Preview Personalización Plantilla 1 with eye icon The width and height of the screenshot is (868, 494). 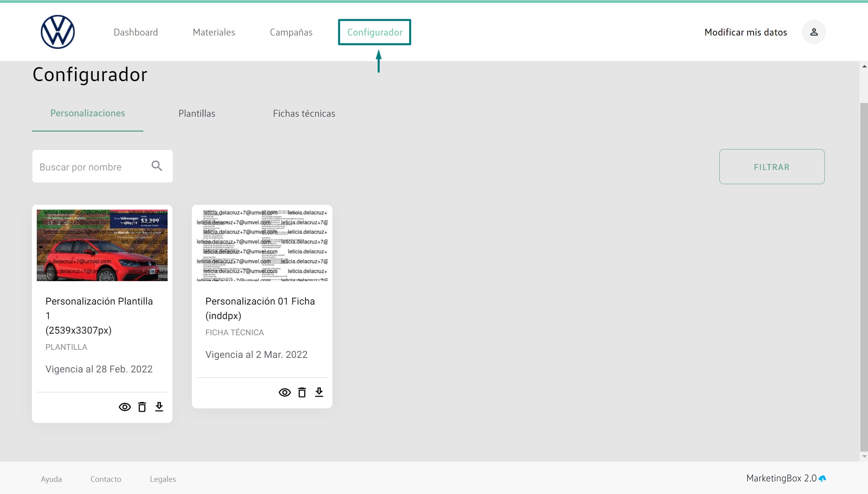point(125,407)
